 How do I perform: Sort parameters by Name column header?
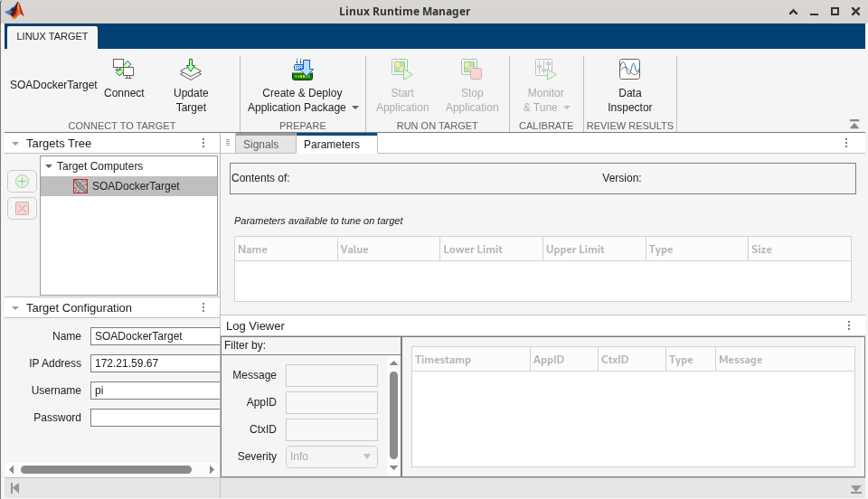(286, 249)
